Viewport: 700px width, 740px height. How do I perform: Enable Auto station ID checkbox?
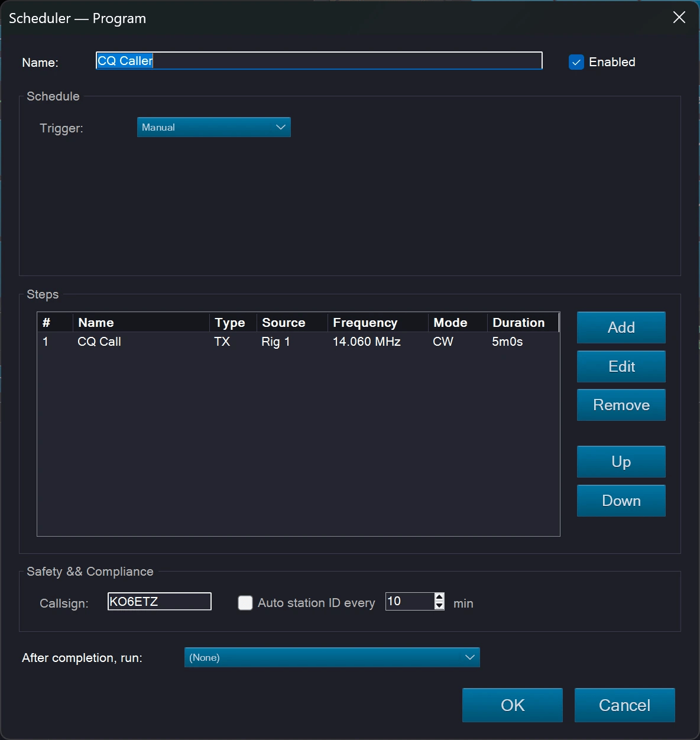(x=245, y=603)
